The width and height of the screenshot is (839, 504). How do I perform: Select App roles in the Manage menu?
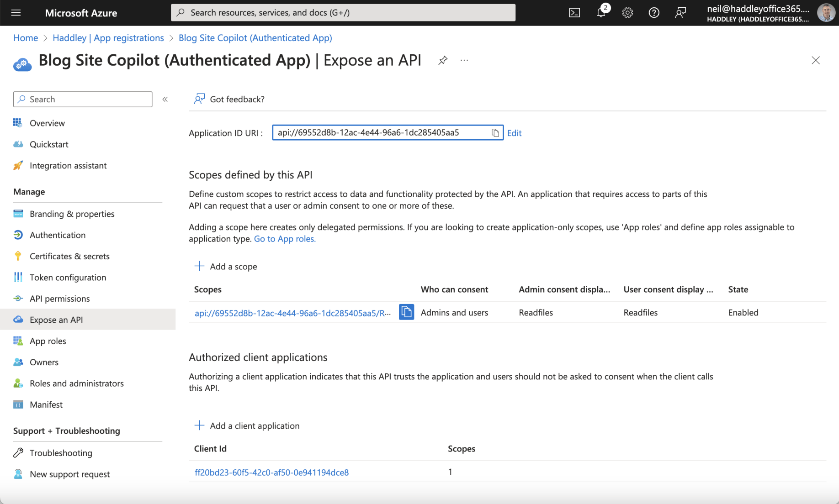tap(48, 341)
